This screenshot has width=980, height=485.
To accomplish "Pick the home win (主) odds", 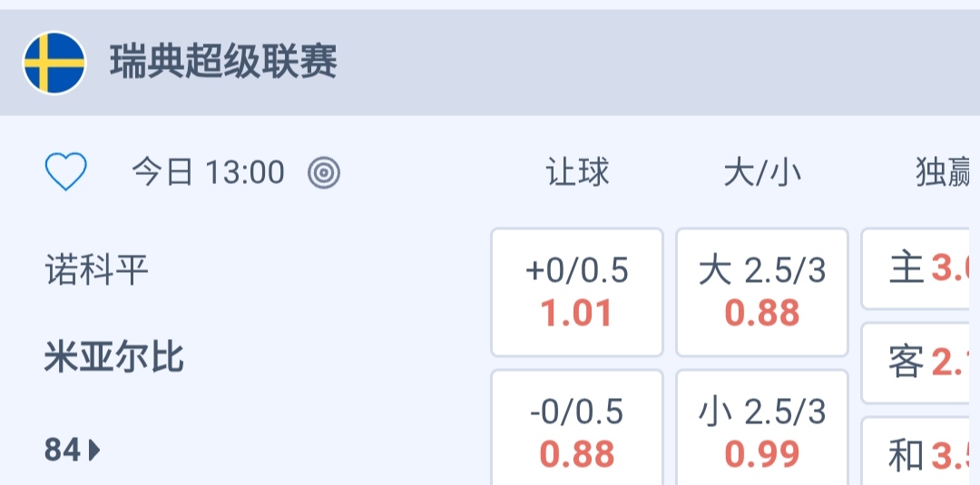I will (x=920, y=269).
